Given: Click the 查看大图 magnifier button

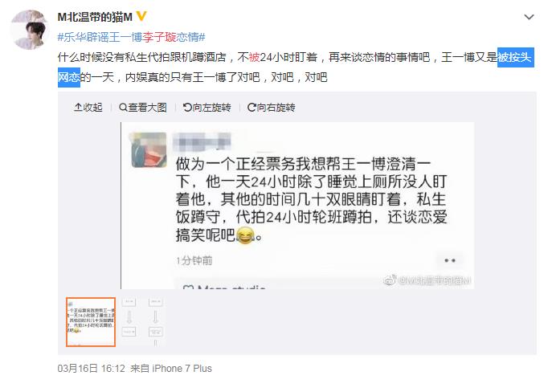Looking at the screenshot, I should (x=143, y=108).
